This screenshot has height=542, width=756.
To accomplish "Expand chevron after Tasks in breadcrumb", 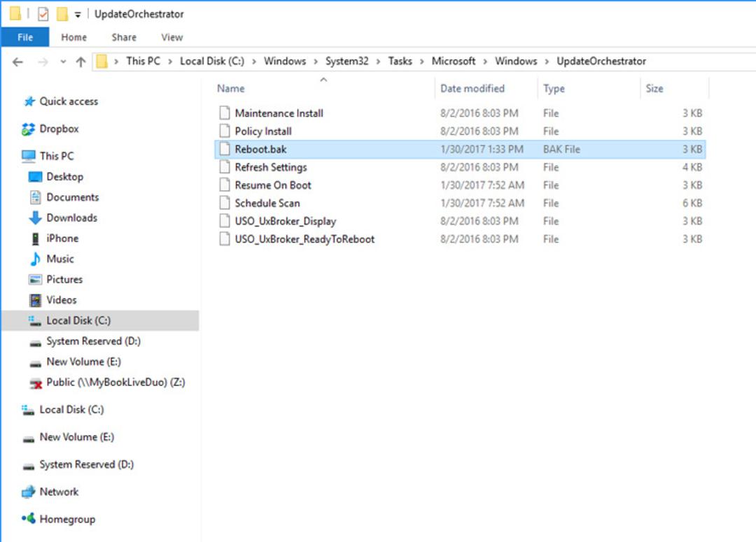I will tap(422, 62).
